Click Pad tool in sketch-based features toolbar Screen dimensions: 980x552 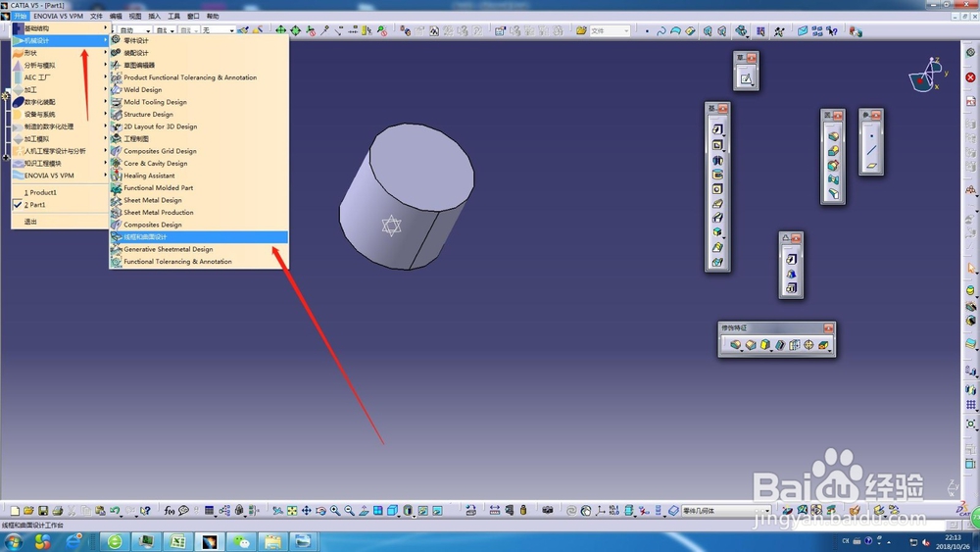(x=717, y=130)
